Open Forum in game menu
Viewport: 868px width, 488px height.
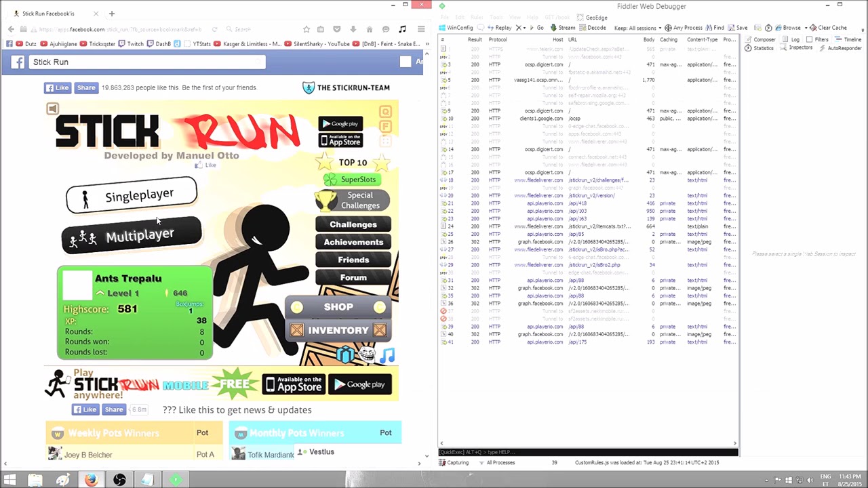pyautogui.click(x=353, y=277)
